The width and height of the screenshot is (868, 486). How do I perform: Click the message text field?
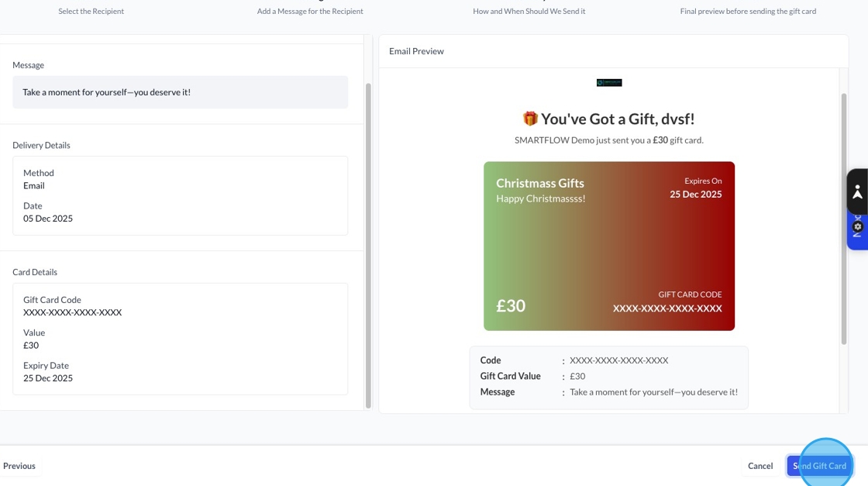point(180,92)
